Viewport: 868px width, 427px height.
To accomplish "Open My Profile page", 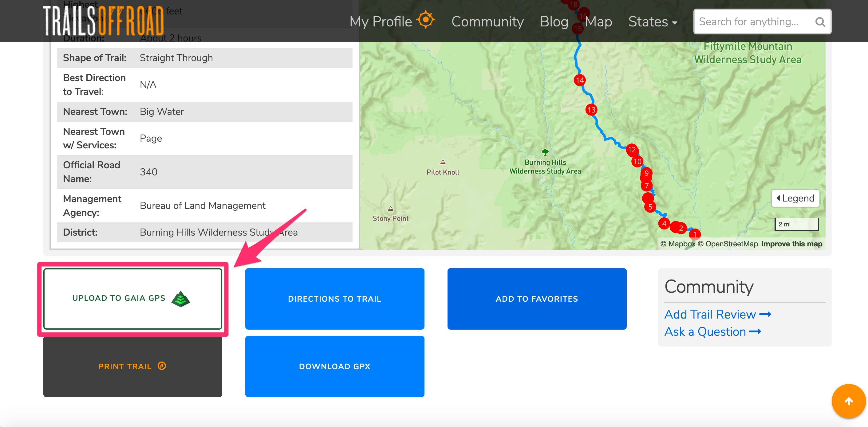I will (381, 22).
